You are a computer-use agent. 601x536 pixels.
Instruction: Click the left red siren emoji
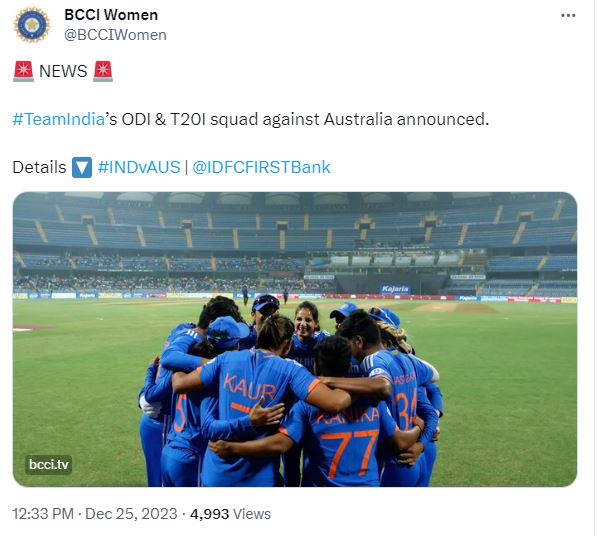tap(23, 72)
